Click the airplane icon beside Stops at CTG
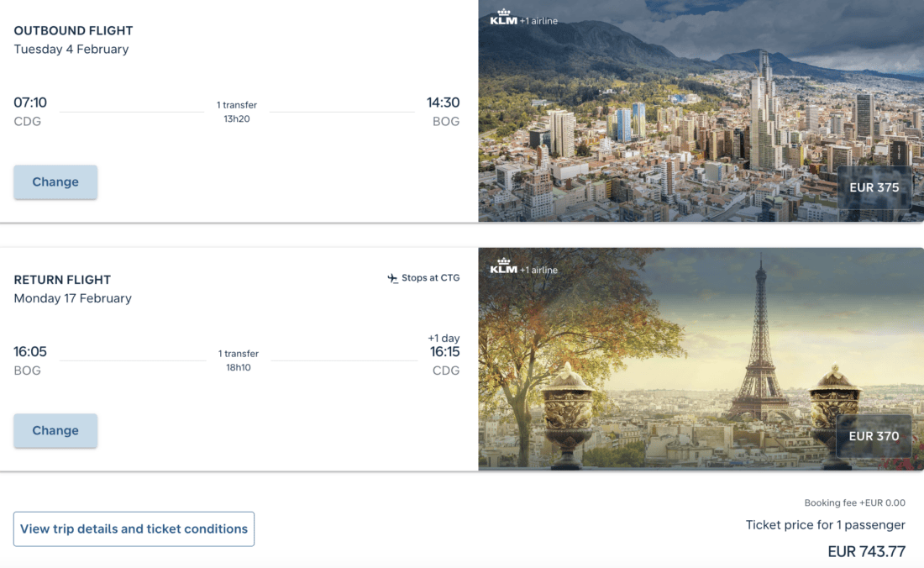 coord(392,278)
